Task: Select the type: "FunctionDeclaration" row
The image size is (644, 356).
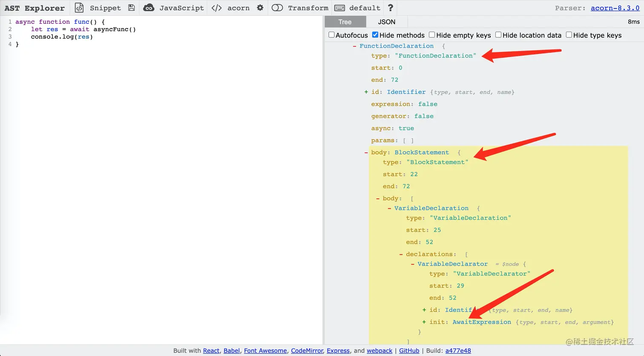Action: point(424,56)
